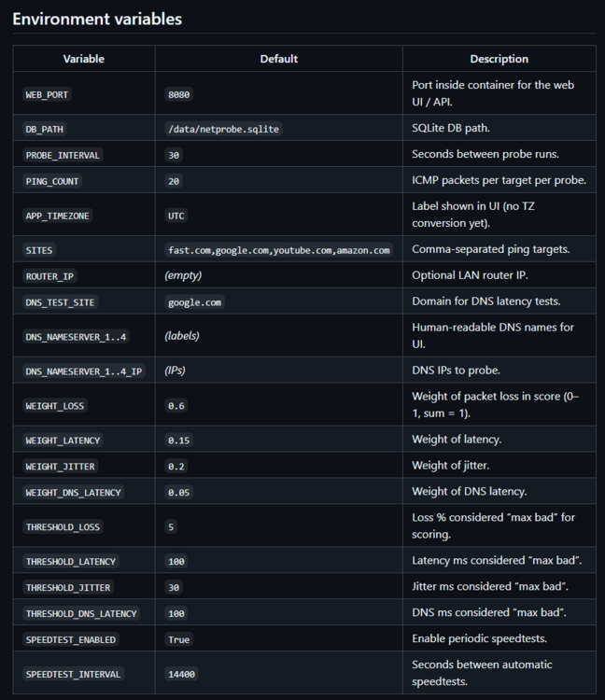This screenshot has height=700, width=605.
Task: Select the WEIGHT_LOSS 0.6 default value
Action: (176, 406)
